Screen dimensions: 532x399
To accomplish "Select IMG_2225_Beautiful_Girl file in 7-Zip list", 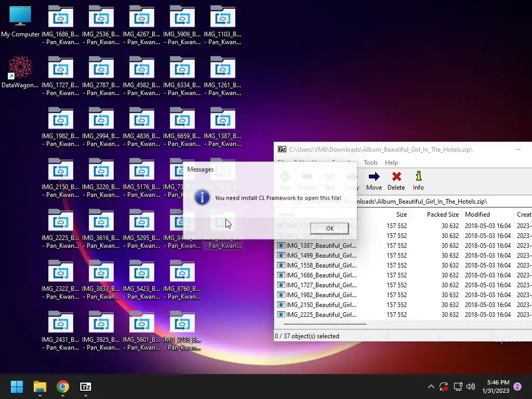I will [x=316, y=314].
